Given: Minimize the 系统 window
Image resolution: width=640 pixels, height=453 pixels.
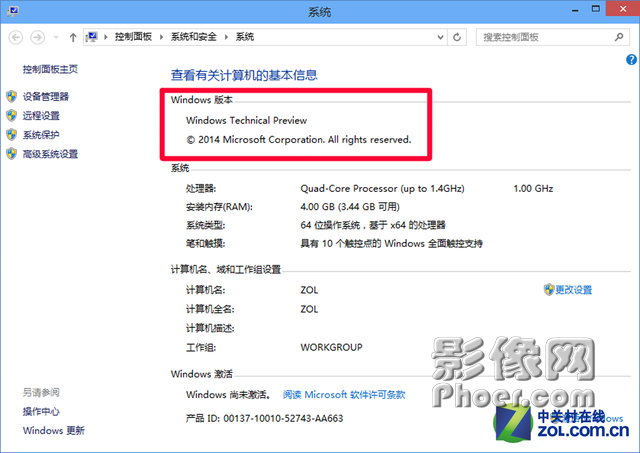Looking at the screenshot, I should [575, 10].
